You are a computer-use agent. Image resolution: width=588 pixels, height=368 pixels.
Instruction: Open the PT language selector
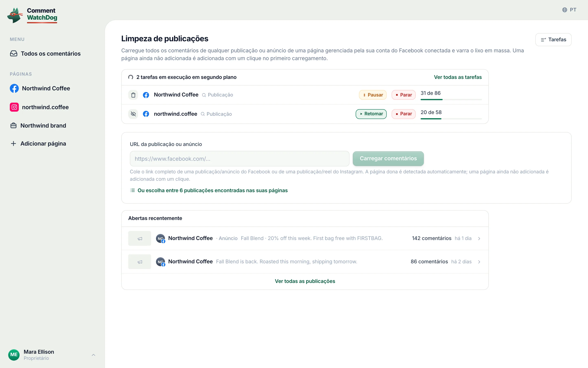(x=569, y=10)
